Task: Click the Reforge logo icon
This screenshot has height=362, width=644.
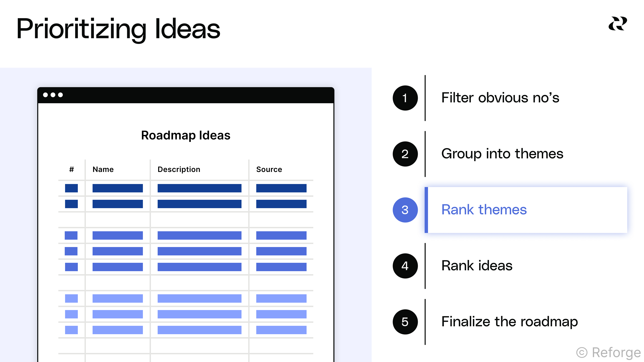Action: pos(618,23)
